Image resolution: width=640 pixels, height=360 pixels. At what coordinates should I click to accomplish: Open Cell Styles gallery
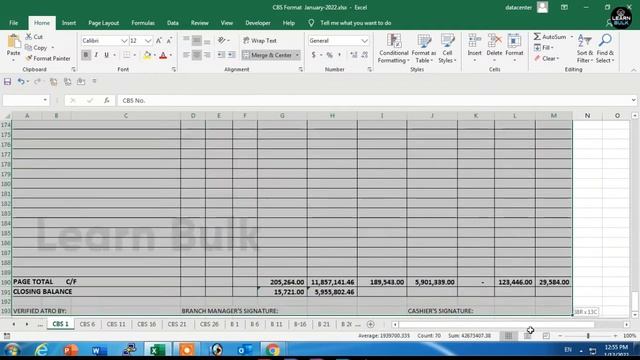pos(447,49)
